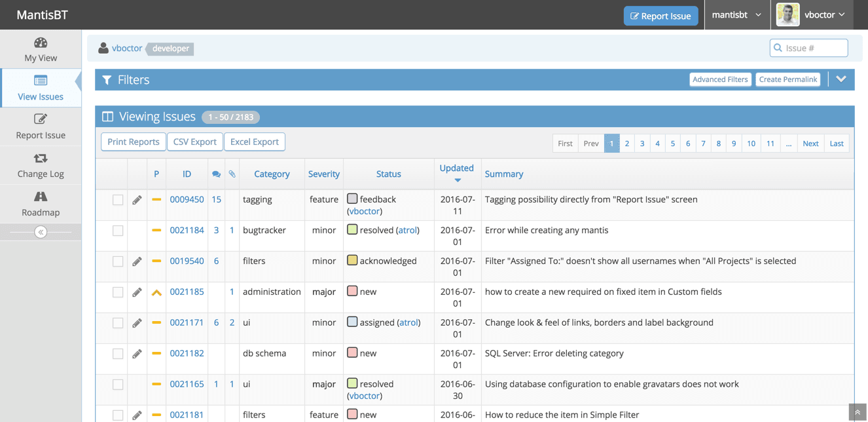The image size is (868, 422).
Task: Open the Change Log page
Action: (41, 165)
